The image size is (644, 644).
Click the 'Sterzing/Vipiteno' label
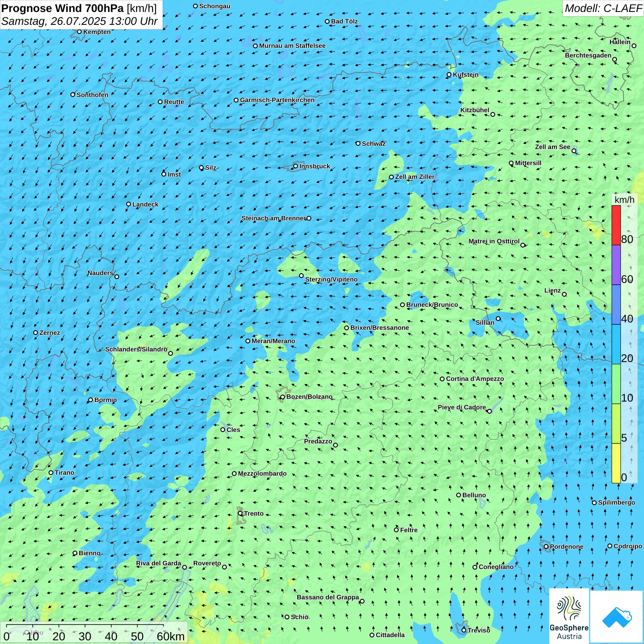(331, 279)
